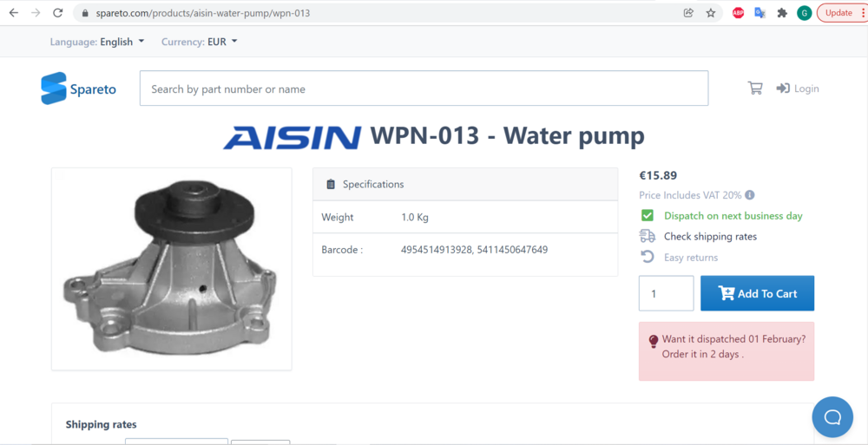Open Check shipping rates link
This screenshot has width=868, height=445.
click(x=710, y=236)
